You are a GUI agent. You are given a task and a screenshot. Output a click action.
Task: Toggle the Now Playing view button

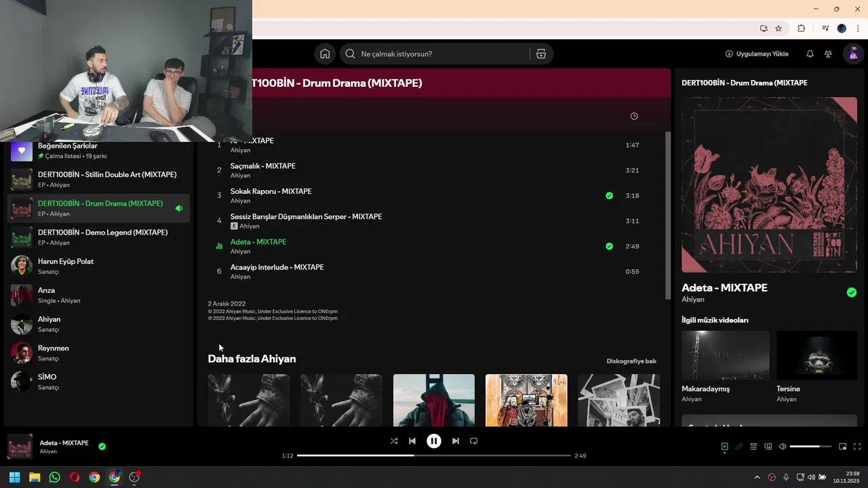coord(724,447)
